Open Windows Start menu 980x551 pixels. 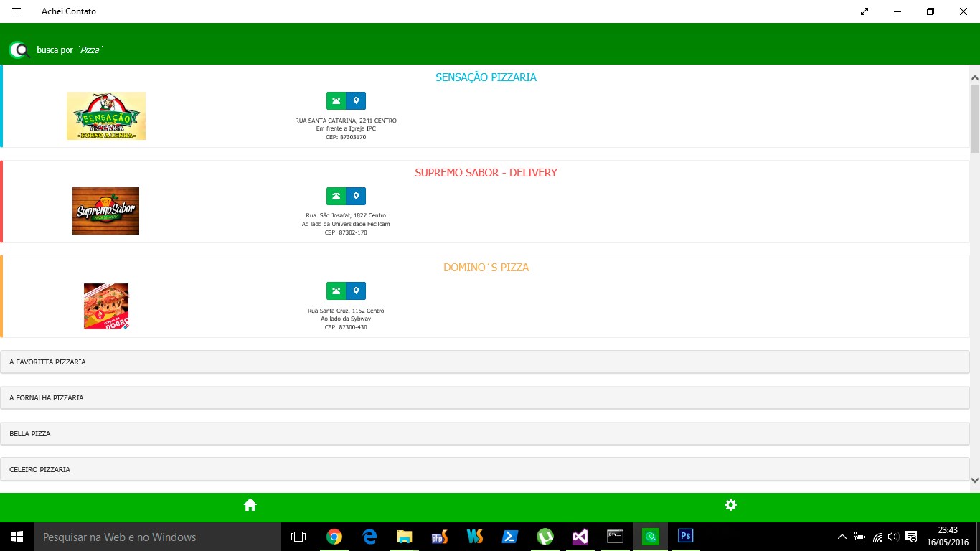point(17,537)
